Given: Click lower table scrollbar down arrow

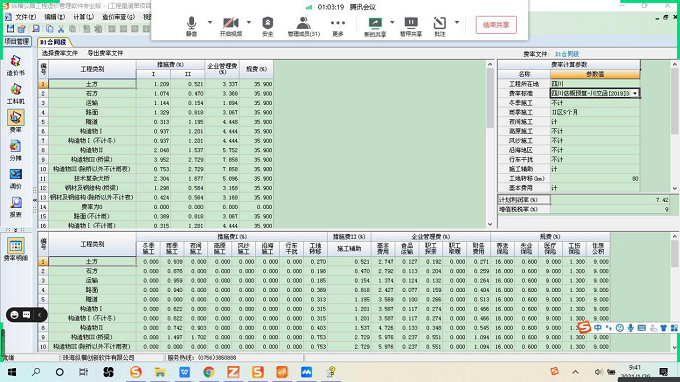Looking at the screenshot, I should pyautogui.click(x=675, y=347).
